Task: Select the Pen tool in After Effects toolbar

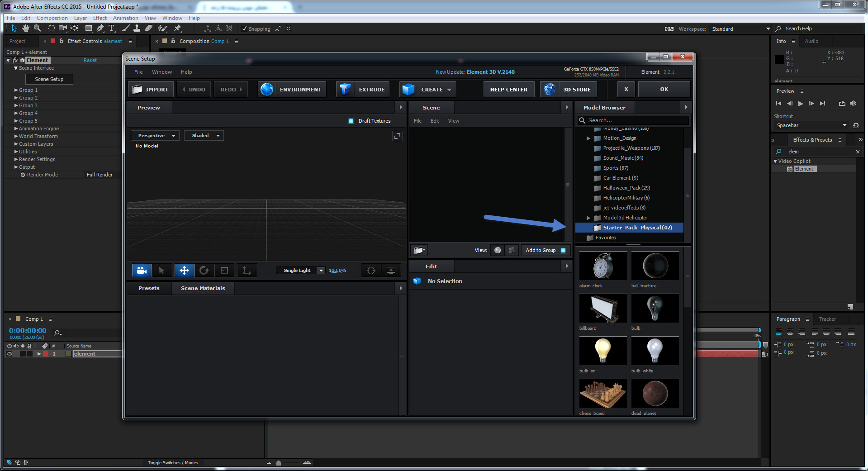Action: 100,29
